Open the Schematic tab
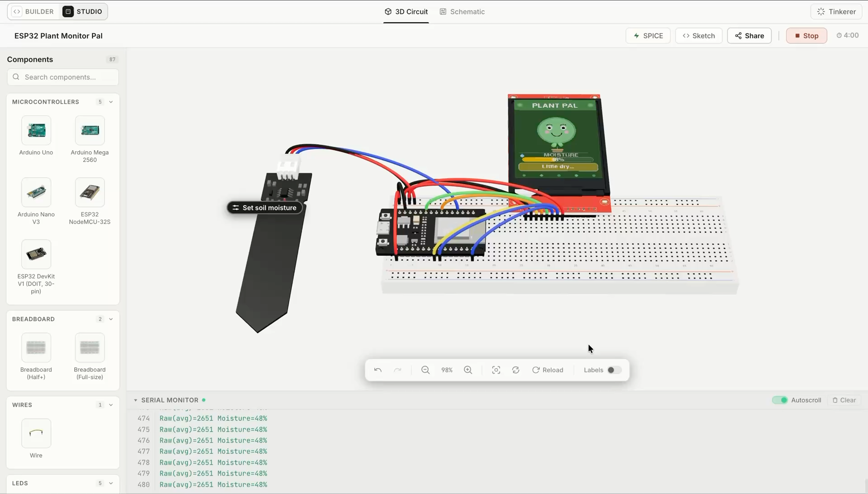Image resolution: width=868 pixels, height=494 pixels. (462, 12)
